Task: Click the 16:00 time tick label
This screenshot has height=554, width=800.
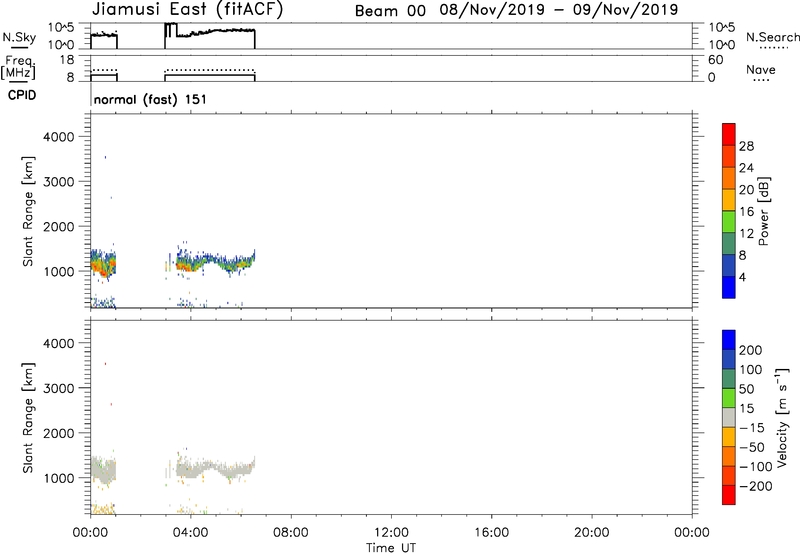Action: click(491, 533)
